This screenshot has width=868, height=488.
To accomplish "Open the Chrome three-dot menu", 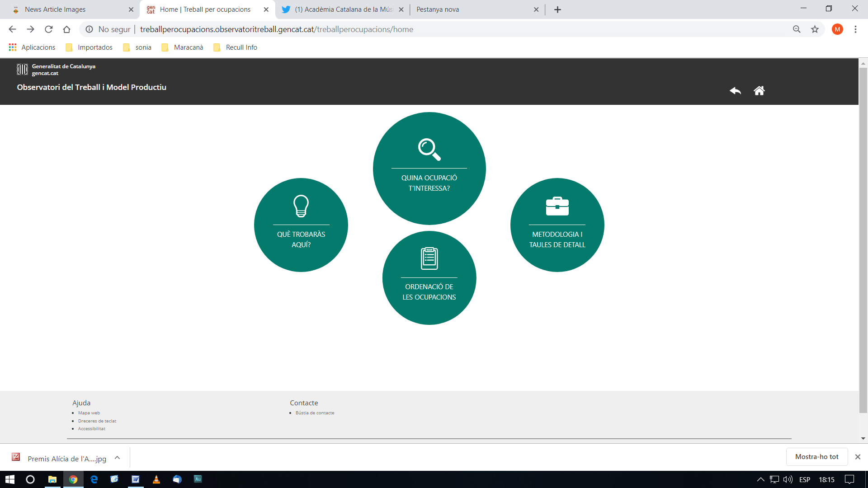I will tap(855, 29).
